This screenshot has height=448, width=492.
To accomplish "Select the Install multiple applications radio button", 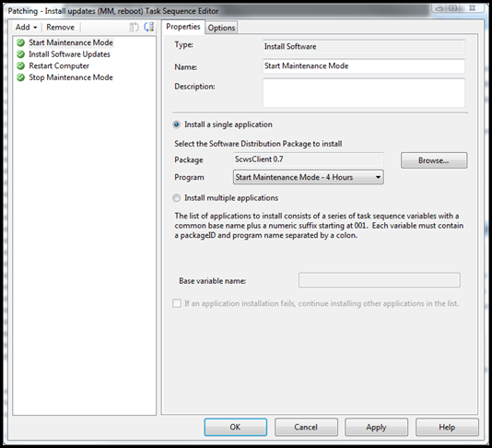I will [x=177, y=198].
